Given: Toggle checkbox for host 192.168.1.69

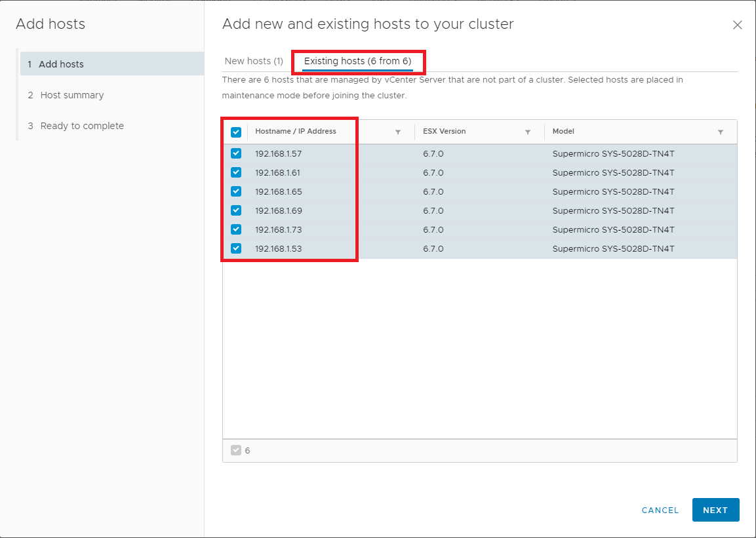Looking at the screenshot, I should (x=236, y=211).
